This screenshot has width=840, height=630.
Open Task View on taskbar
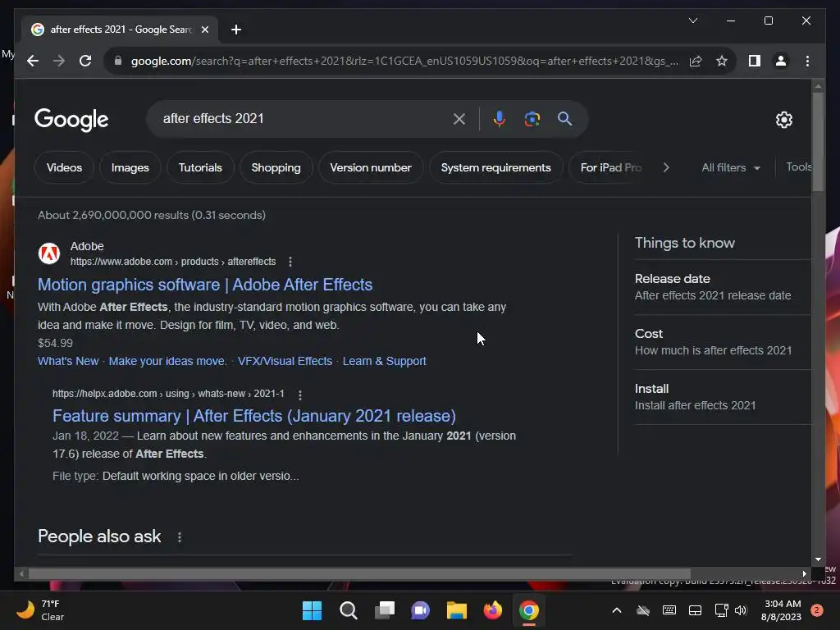[384, 610]
